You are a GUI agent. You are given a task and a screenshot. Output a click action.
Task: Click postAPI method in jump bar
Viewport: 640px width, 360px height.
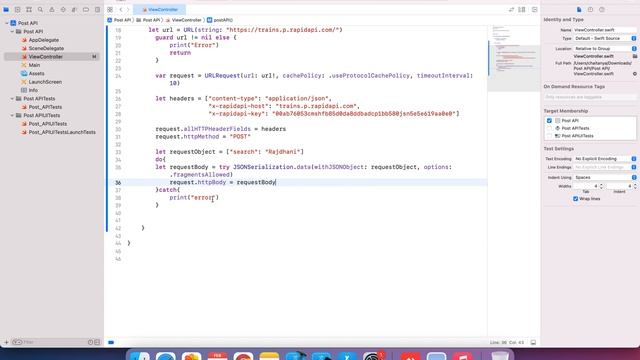220,20
